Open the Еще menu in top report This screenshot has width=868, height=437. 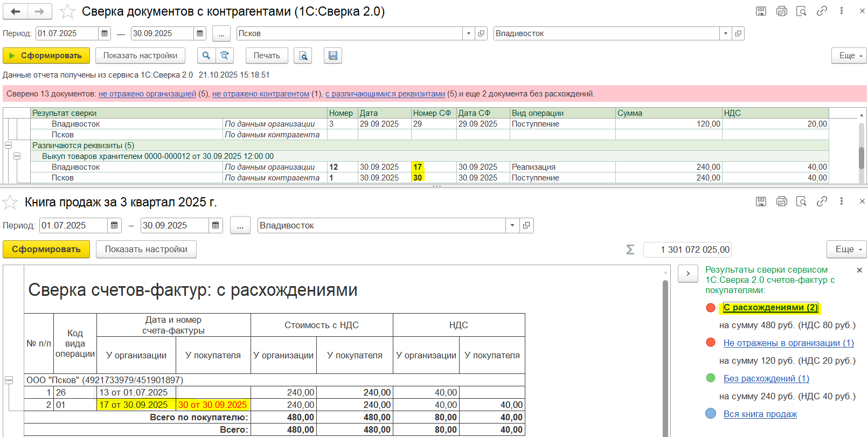pos(851,56)
